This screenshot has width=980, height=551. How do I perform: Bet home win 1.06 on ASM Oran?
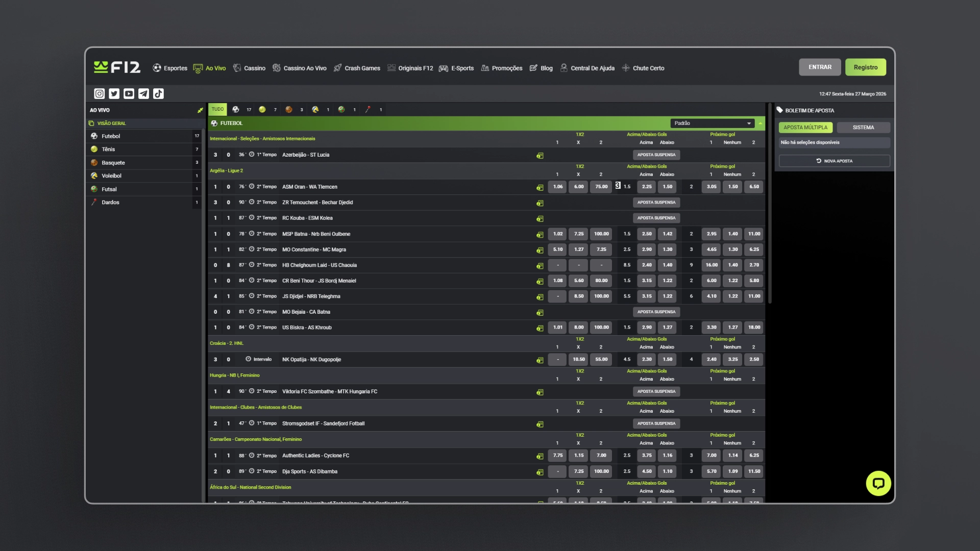[x=557, y=187]
